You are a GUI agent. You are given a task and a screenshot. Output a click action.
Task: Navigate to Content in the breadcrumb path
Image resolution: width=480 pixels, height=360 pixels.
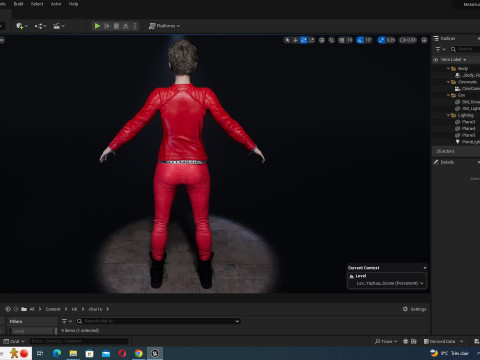[x=53, y=309]
